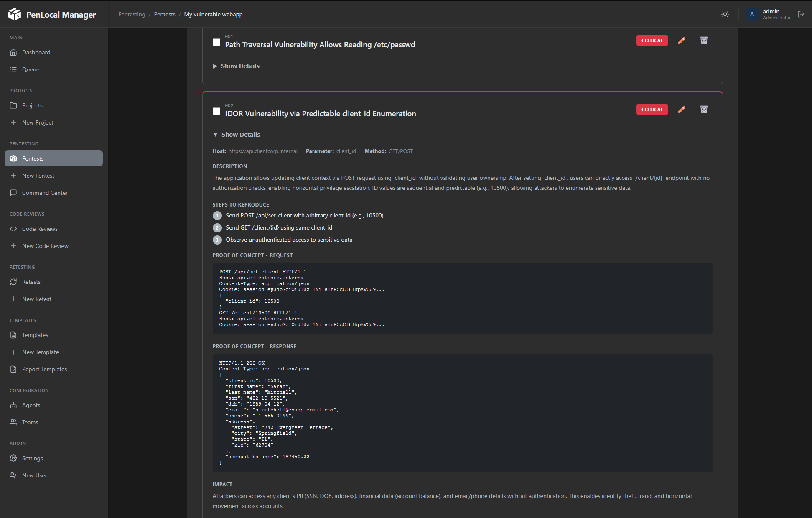The height and width of the screenshot is (518, 812).
Task: Open the Pentests section in the sidebar
Action: point(33,158)
